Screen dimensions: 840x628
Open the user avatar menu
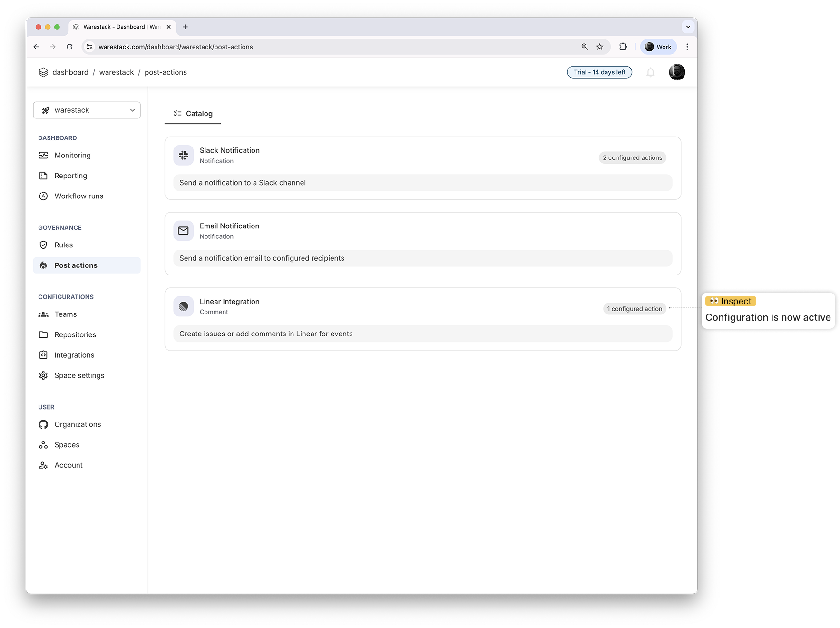(677, 72)
